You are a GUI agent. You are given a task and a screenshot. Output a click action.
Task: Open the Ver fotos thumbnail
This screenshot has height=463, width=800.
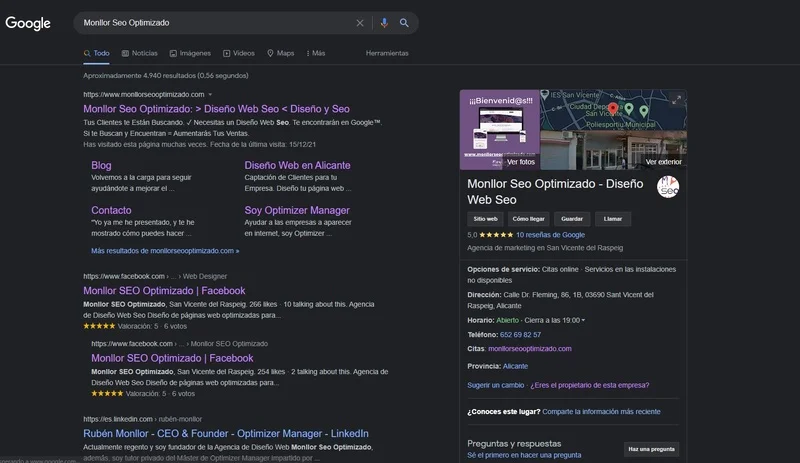pyautogui.click(x=500, y=130)
